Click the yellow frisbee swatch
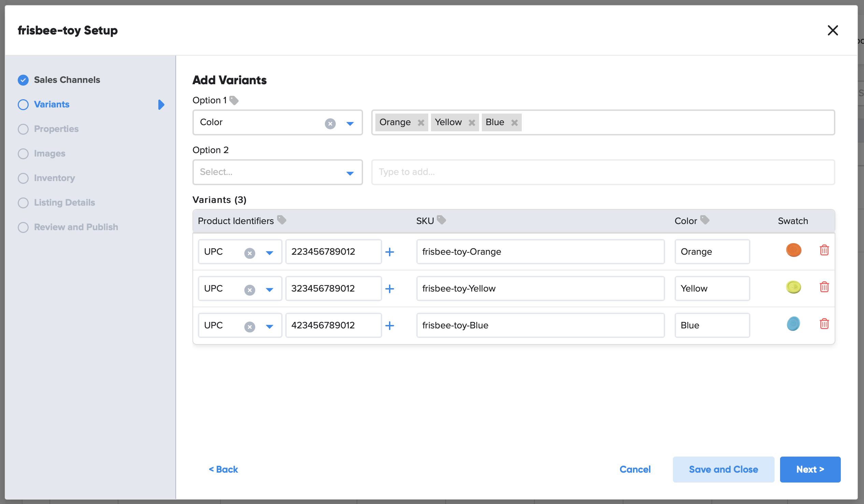 [793, 287]
